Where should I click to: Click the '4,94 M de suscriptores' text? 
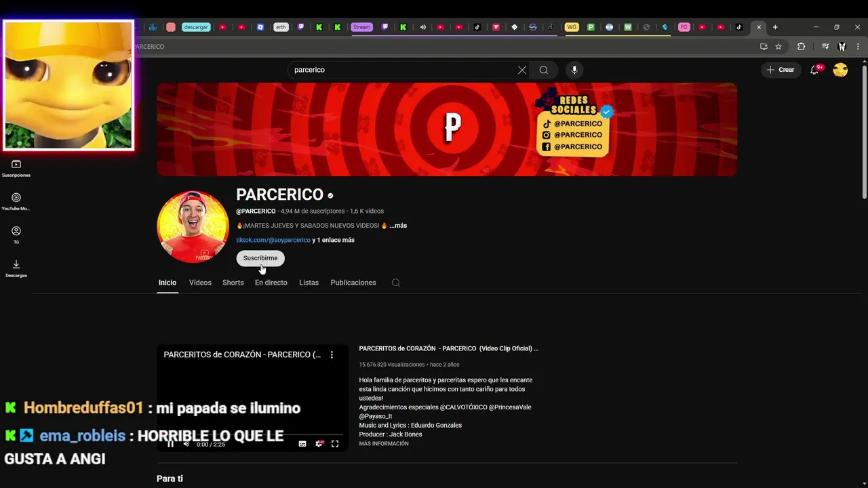pyautogui.click(x=313, y=211)
